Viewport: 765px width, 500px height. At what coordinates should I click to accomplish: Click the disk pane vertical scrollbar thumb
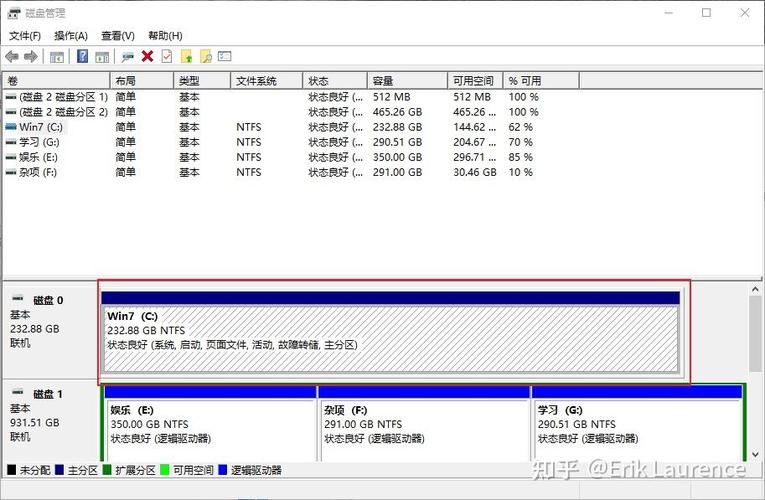click(755, 334)
